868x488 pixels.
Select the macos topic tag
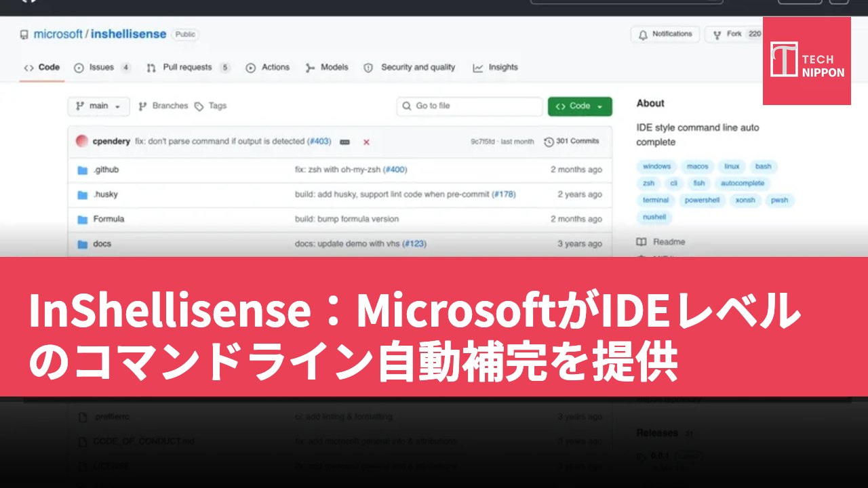click(x=697, y=167)
